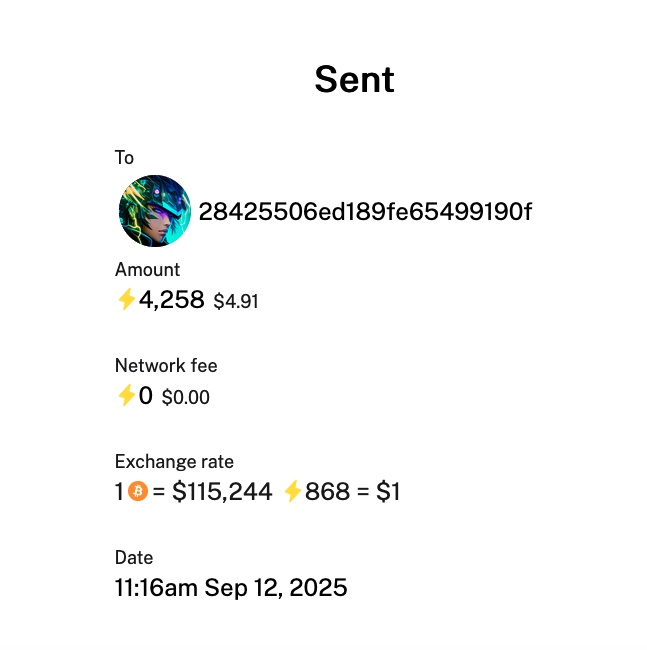Click the digit 1 before Bitcoin icon
This screenshot has width=647, height=650.
[119, 492]
